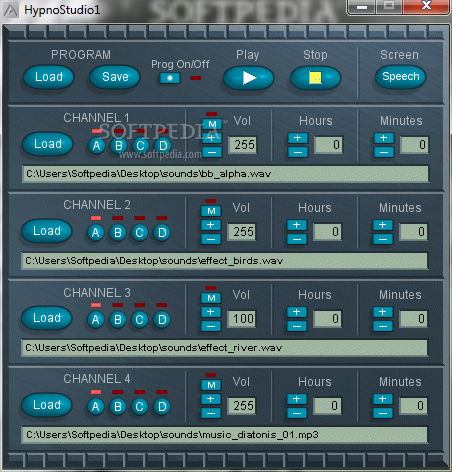The width and height of the screenshot is (452, 472).
Task: Increase Channel 2 Hours with plus
Action: [297, 225]
